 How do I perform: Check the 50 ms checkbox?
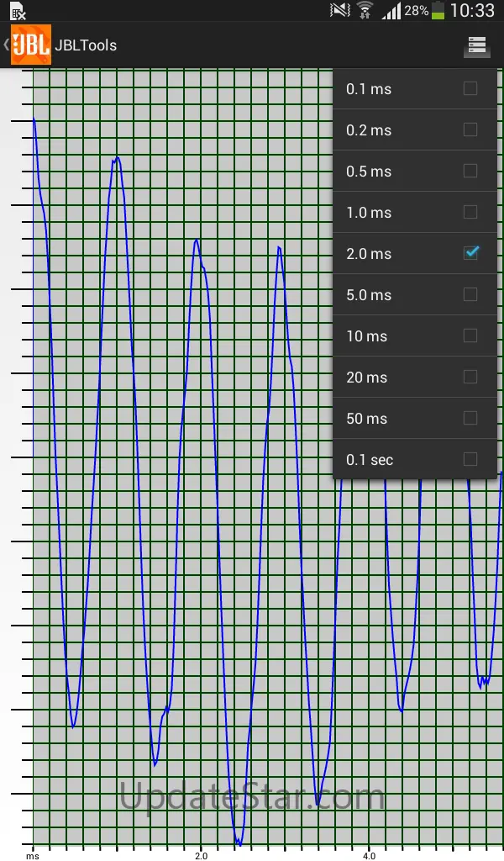[x=470, y=418]
